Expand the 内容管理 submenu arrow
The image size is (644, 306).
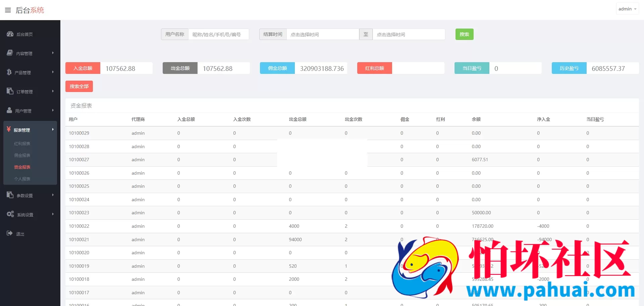tap(53, 53)
